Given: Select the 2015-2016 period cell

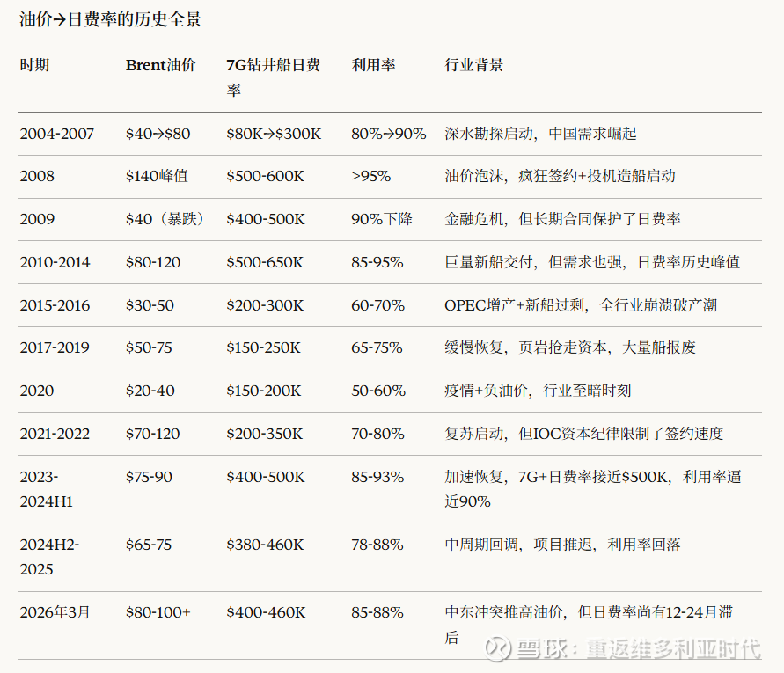Looking at the screenshot, I should (55, 305).
